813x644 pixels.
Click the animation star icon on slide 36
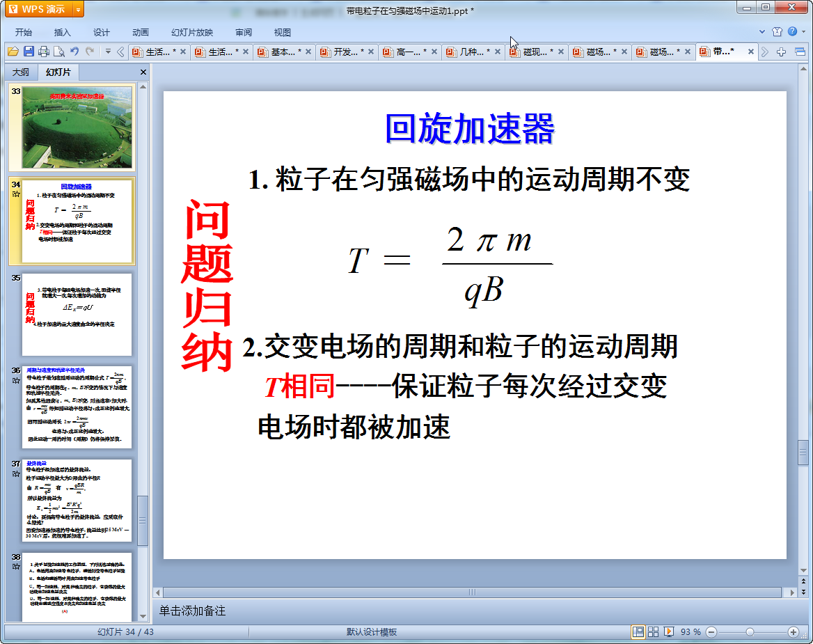pos(16,381)
